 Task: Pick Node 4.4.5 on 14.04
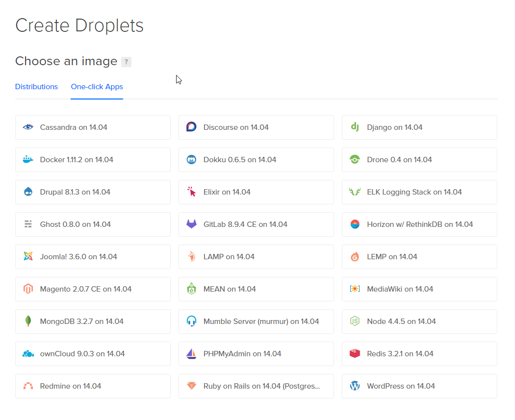pyautogui.click(x=419, y=321)
